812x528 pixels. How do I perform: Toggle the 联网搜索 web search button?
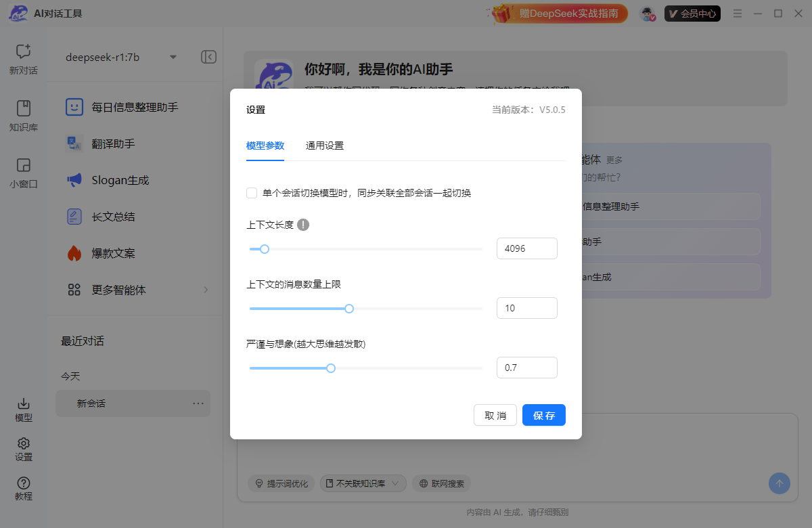point(441,483)
